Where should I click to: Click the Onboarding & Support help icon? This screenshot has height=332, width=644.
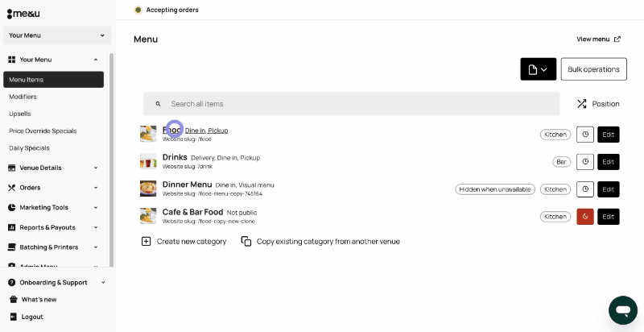[11, 283]
